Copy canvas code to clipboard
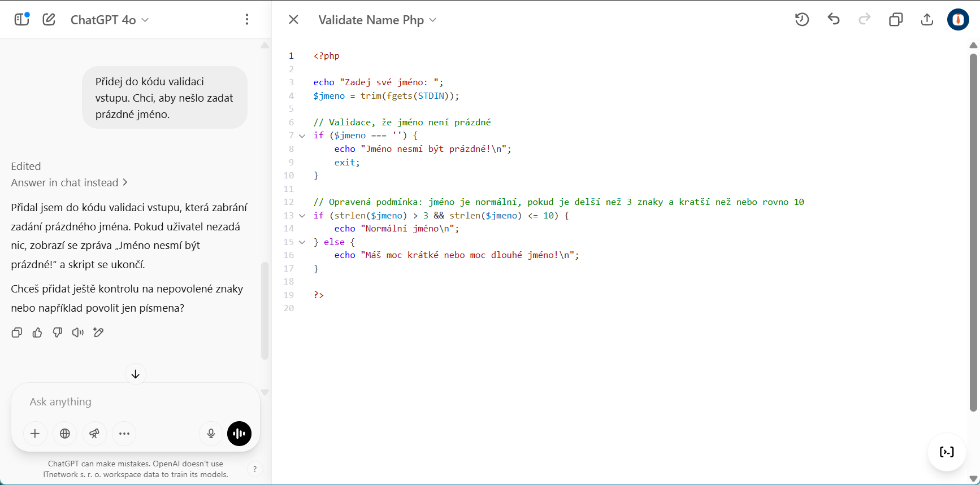This screenshot has width=980, height=485. (896, 20)
